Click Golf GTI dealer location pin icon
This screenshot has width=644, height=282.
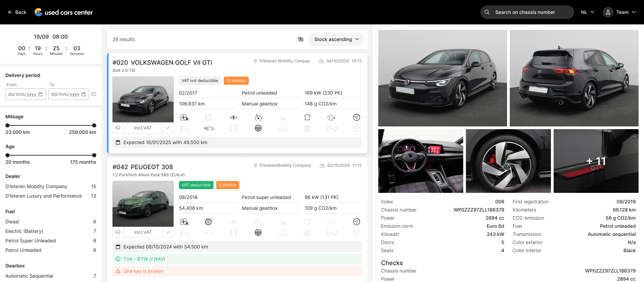point(256,61)
